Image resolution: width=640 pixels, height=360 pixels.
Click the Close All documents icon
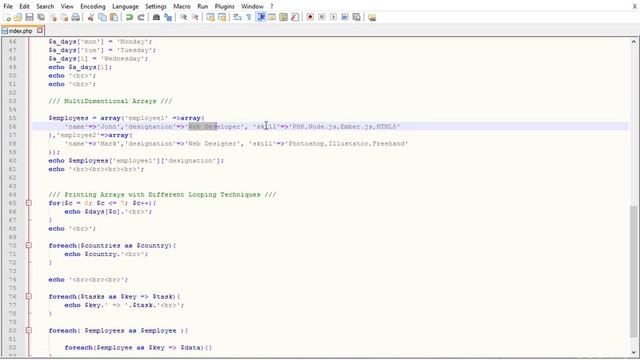coord(64,17)
